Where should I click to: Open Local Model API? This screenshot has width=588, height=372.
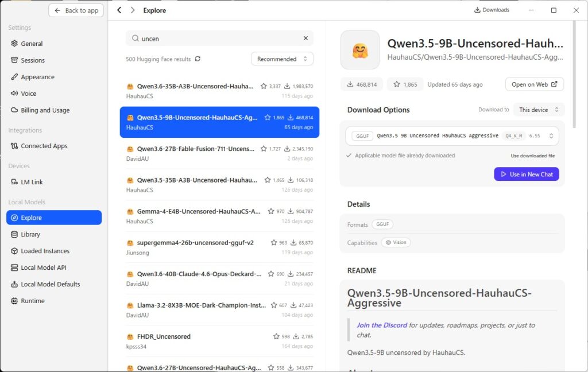coord(54,268)
